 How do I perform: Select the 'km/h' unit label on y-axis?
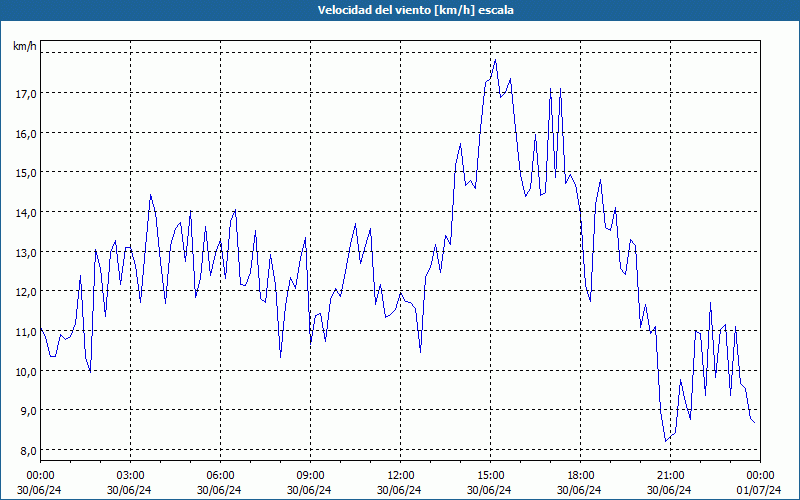click(x=24, y=46)
